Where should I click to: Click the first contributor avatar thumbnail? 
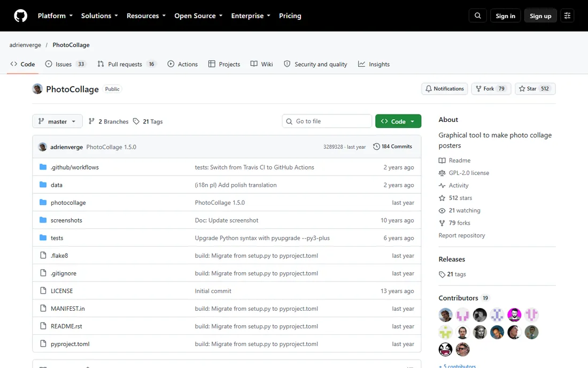click(x=445, y=315)
